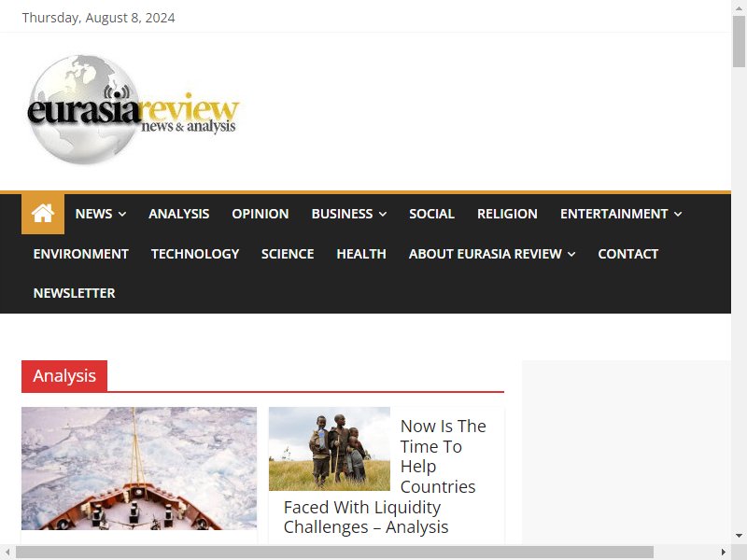The height and width of the screenshot is (560, 747).
Task: Read the Liquidity Challenges Analysis article
Action: click(x=385, y=476)
